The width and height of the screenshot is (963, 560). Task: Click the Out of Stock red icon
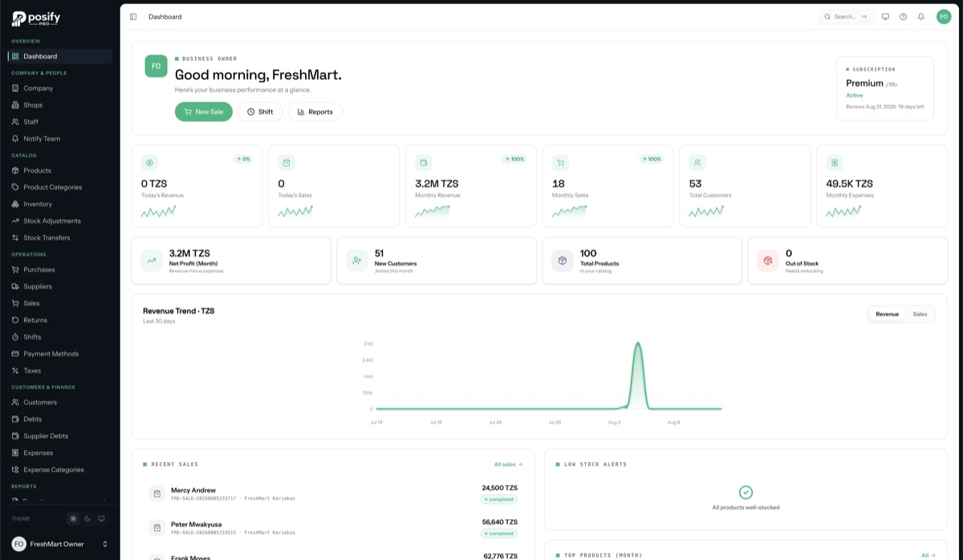(768, 261)
